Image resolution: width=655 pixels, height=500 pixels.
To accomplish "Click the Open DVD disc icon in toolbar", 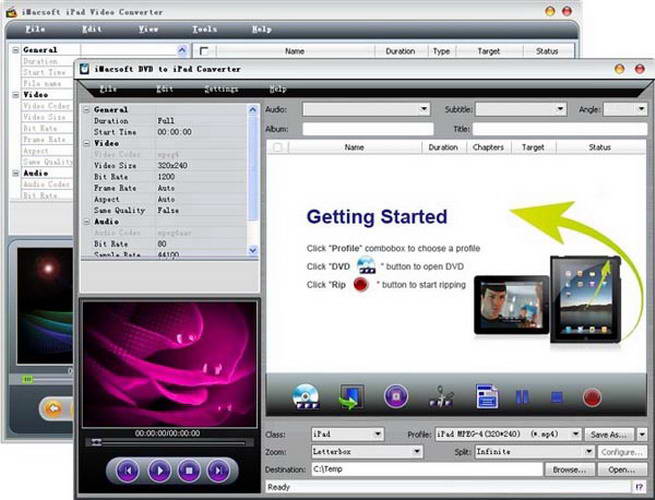I will click(306, 396).
